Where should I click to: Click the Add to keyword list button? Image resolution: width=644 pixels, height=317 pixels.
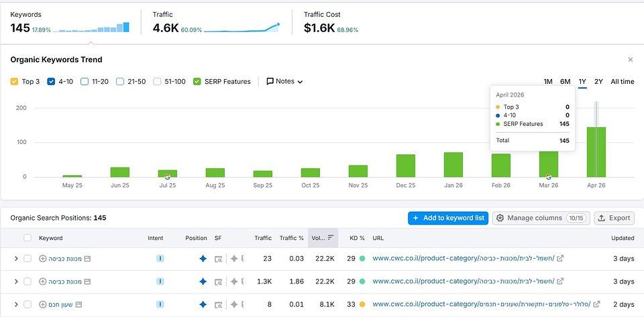pyautogui.click(x=448, y=218)
